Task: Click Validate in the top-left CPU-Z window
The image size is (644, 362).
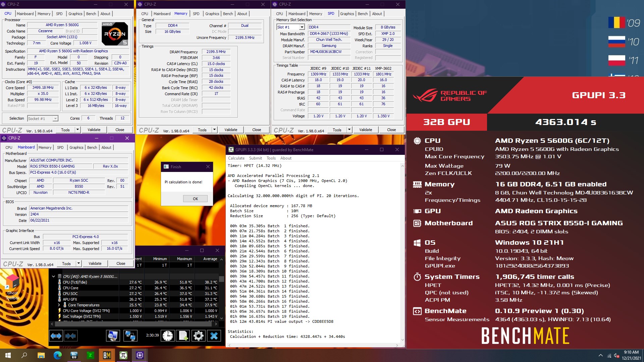Action: (94, 130)
